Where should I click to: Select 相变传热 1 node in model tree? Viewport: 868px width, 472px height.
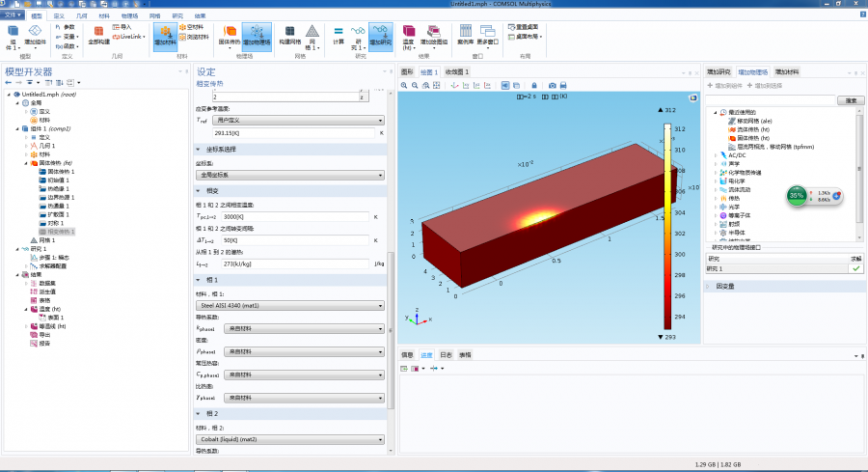tap(57, 232)
